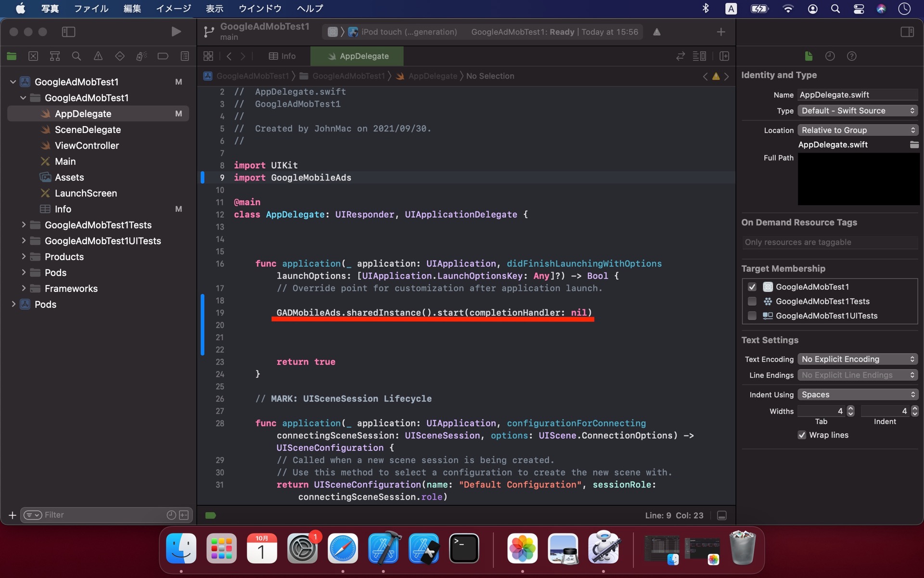Select ViewController file in navigator
This screenshot has height=578, width=924.
tap(87, 145)
